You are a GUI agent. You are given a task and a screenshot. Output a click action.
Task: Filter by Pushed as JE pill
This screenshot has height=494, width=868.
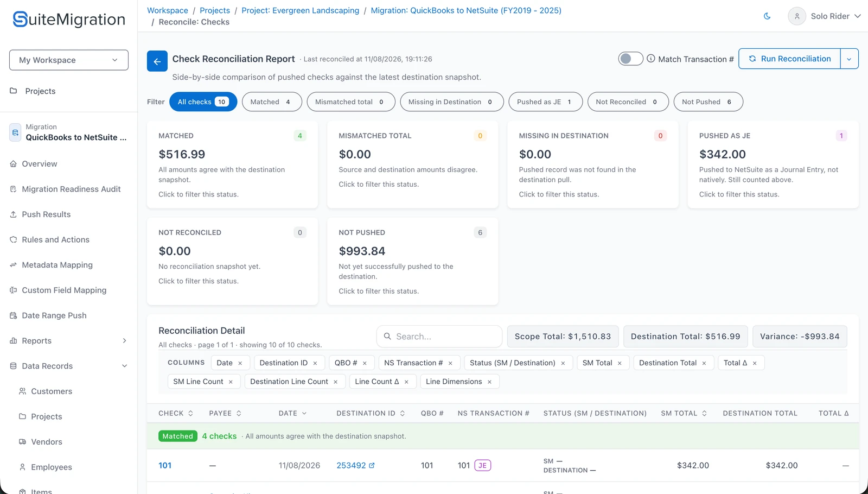[546, 102]
